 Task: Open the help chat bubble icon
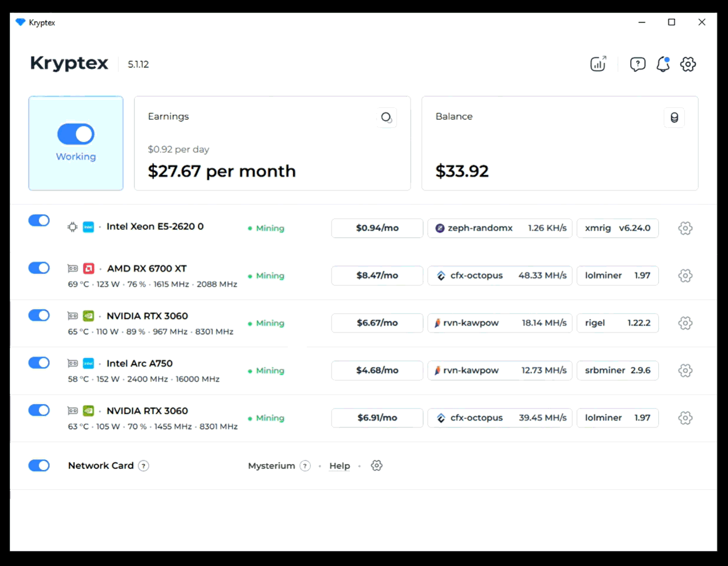(x=637, y=64)
